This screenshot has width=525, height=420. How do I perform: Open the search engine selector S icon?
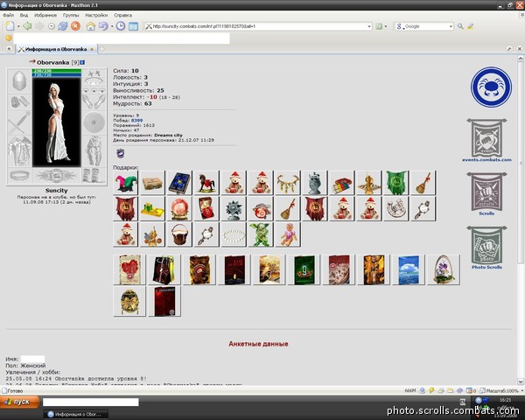pos(399,26)
